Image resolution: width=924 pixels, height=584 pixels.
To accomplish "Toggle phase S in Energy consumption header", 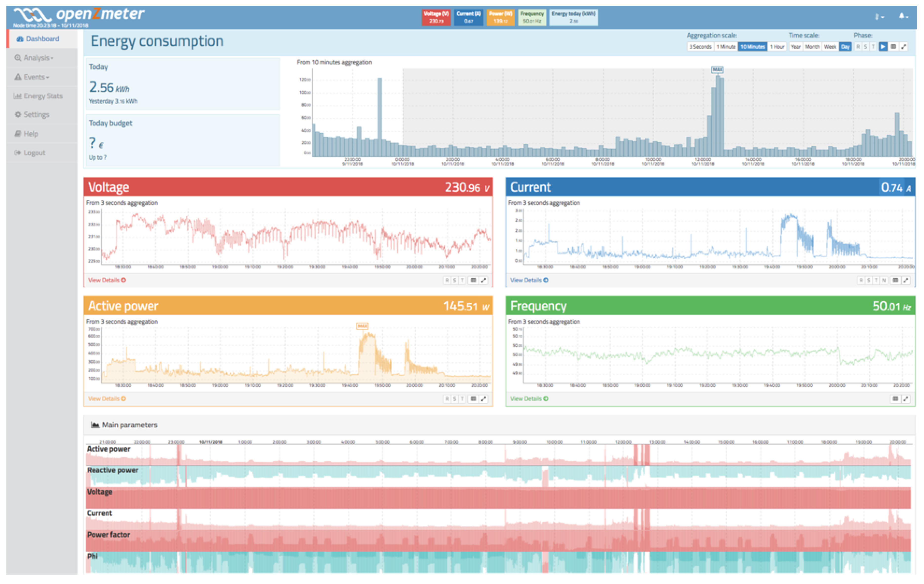I will 865,47.
